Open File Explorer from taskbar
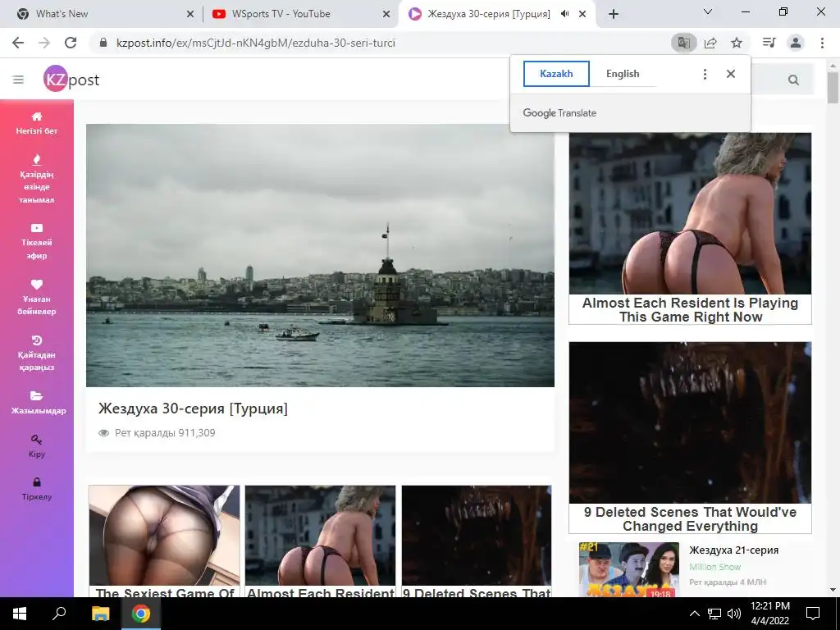This screenshot has width=840, height=630. [x=101, y=614]
